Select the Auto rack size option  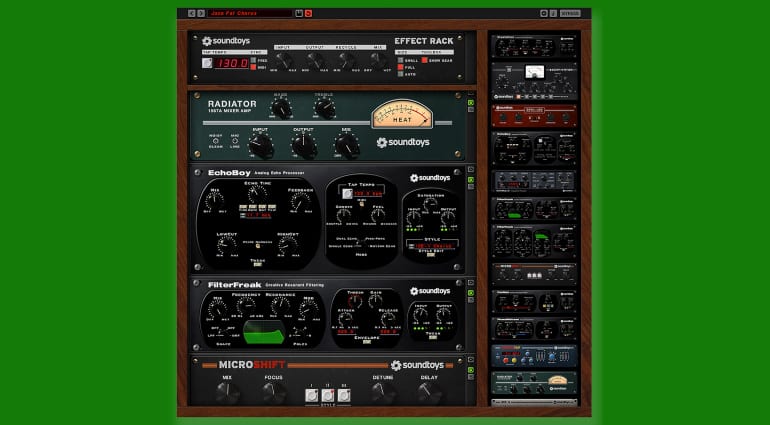pos(399,74)
